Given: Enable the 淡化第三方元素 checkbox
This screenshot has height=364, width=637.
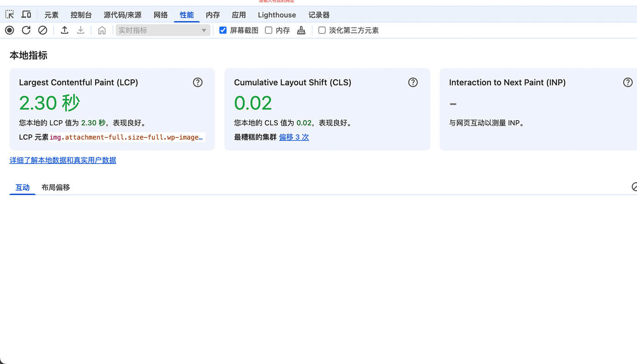Looking at the screenshot, I should (x=322, y=30).
